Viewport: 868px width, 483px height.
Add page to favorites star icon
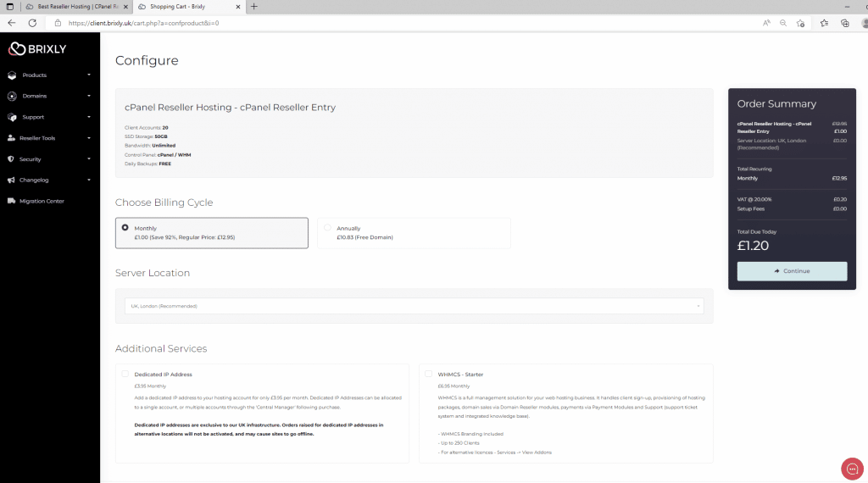click(800, 23)
